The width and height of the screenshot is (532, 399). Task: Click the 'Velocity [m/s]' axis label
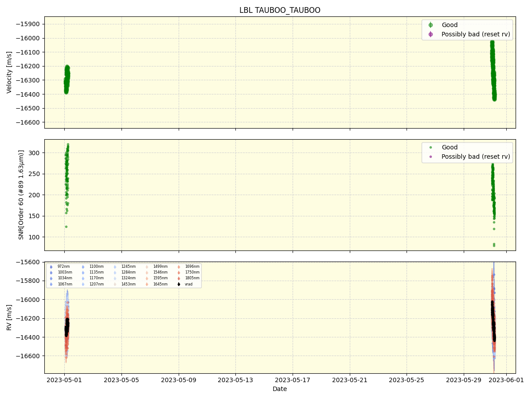tap(9, 72)
